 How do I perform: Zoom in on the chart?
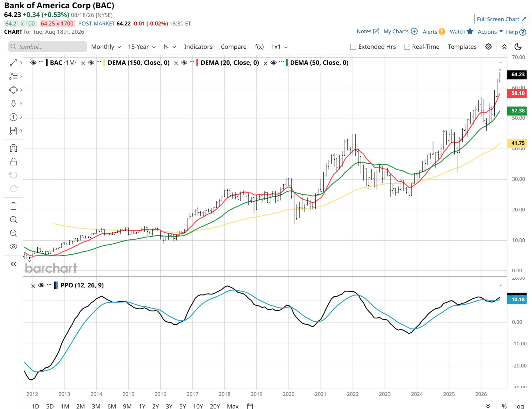pos(13,220)
